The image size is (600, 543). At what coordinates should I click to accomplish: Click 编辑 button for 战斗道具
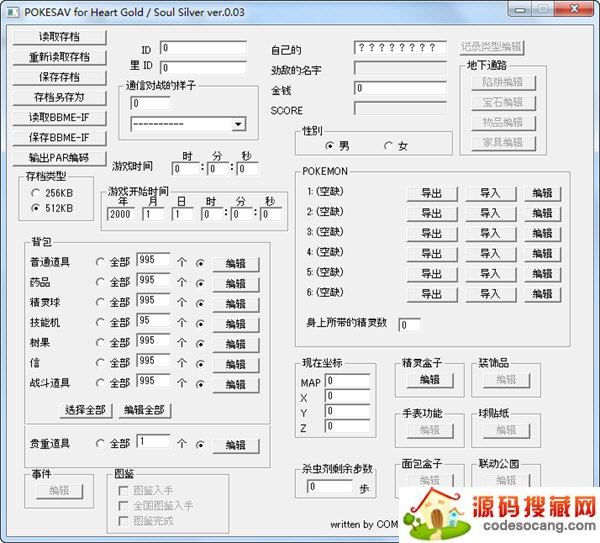[x=236, y=385]
